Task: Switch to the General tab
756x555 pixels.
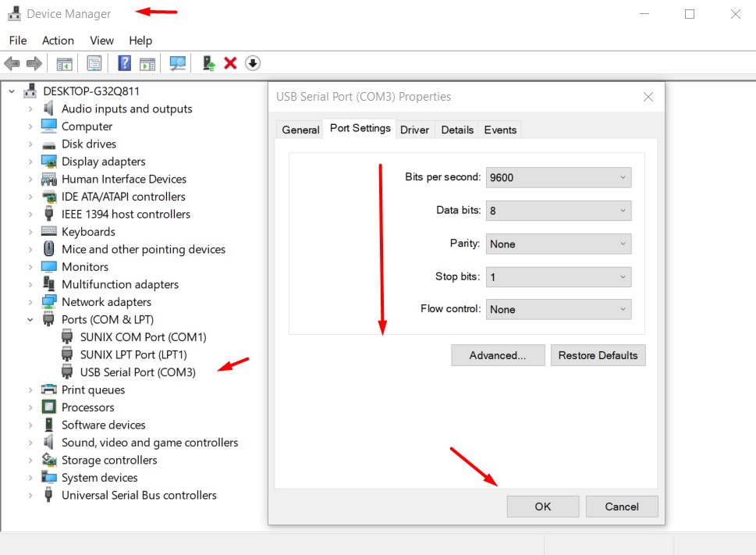Action: click(300, 130)
